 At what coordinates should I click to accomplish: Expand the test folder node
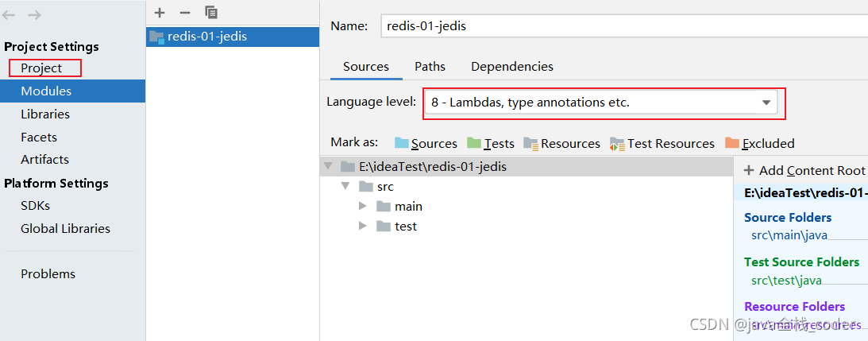pyautogui.click(x=363, y=227)
